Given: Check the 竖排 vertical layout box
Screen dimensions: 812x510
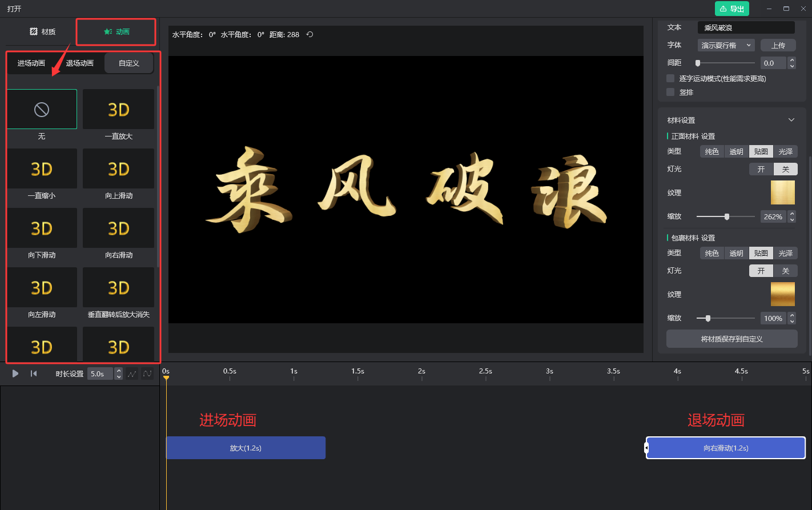Looking at the screenshot, I should pos(670,92).
